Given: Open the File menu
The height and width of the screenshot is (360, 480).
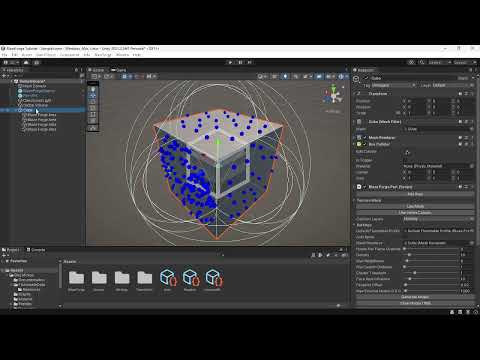Looking at the screenshot, I should [4, 55].
